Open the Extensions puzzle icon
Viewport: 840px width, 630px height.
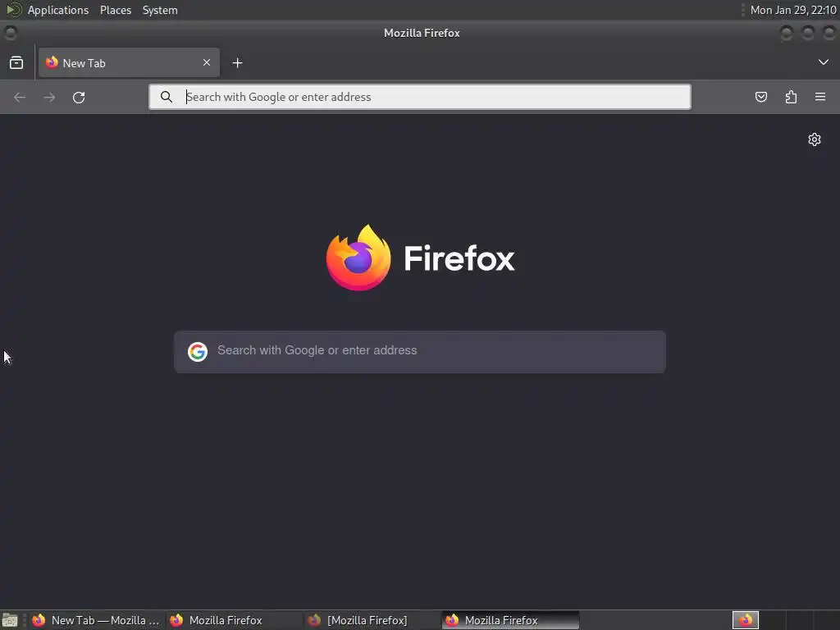pyautogui.click(x=792, y=97)
